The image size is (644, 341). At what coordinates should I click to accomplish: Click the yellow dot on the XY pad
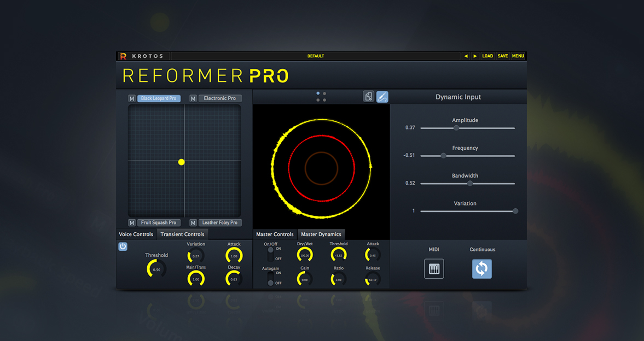point(182,162)
